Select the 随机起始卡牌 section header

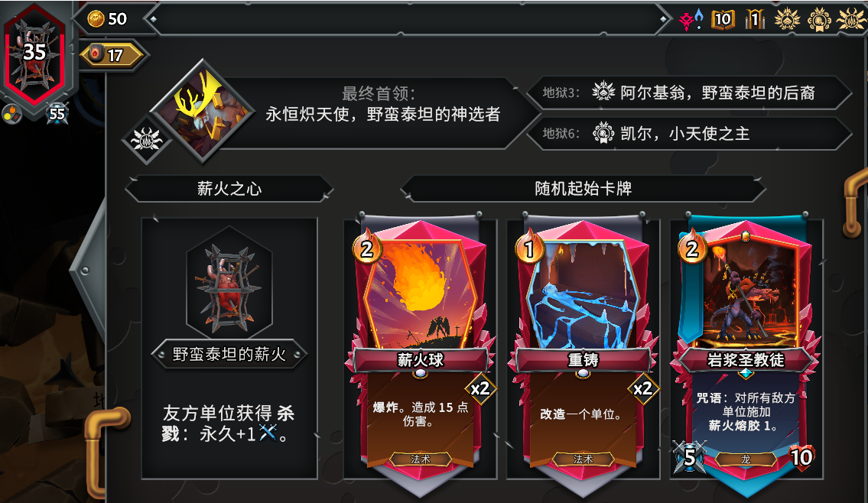tap(583, 189)
